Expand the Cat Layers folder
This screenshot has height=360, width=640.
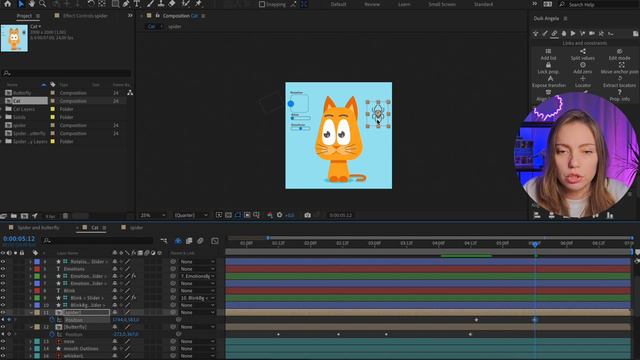2,109
